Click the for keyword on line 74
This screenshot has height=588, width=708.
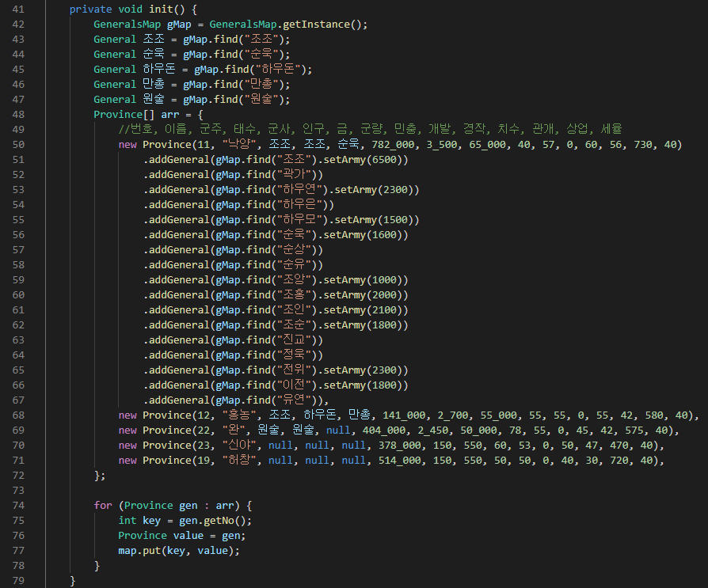pyautogui.click(x=103, y=506)
